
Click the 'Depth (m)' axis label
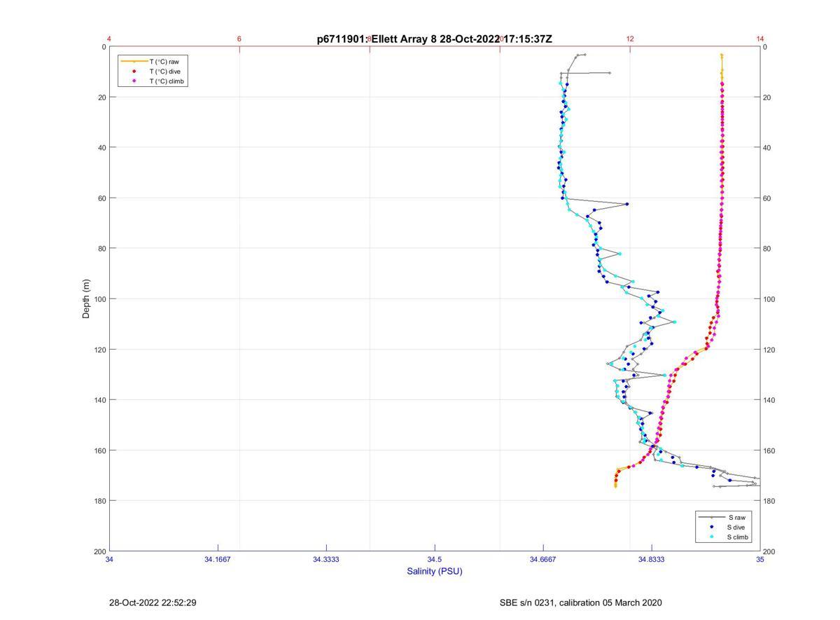pos(86,299)
